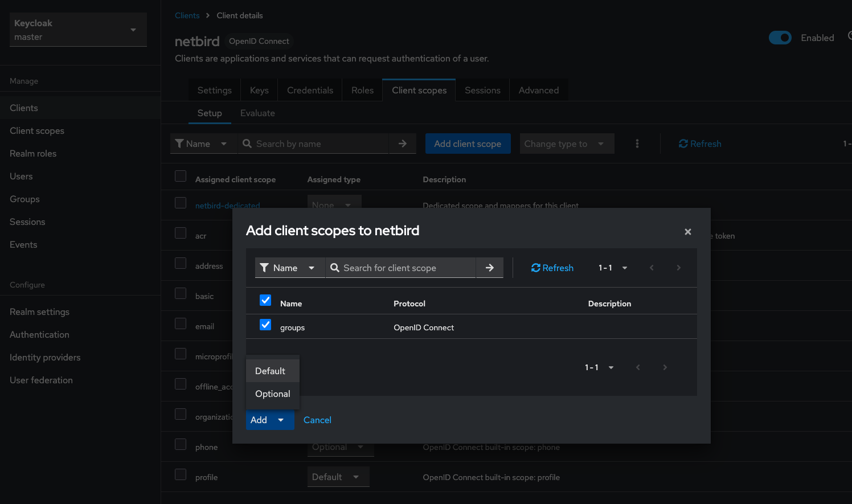
Task: Switch to the Evaluate tab
Action: pos(257,113)
